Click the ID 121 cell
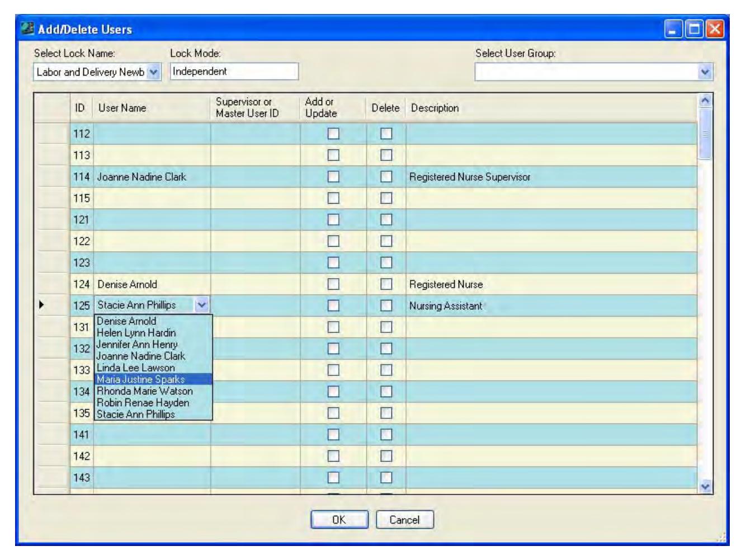741x560 pixels. 82,219
